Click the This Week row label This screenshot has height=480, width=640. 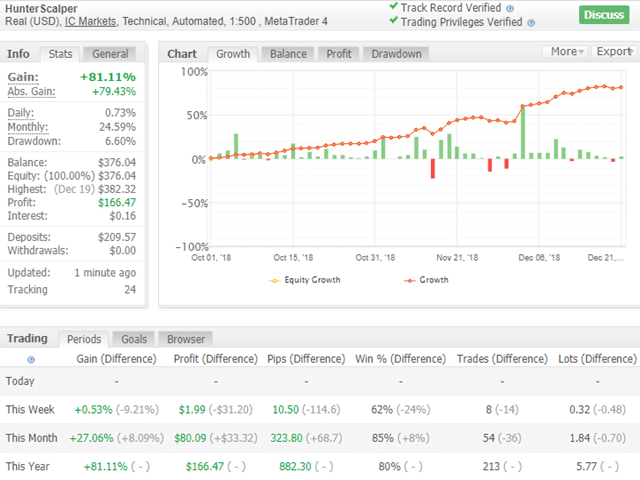[30, 409]
